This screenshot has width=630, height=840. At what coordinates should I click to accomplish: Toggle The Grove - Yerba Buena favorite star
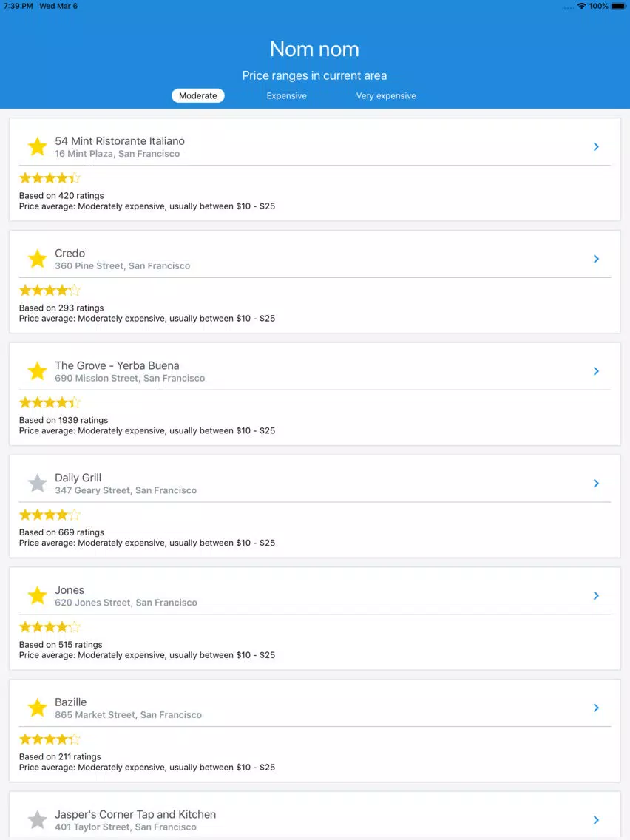pos(38,371)
